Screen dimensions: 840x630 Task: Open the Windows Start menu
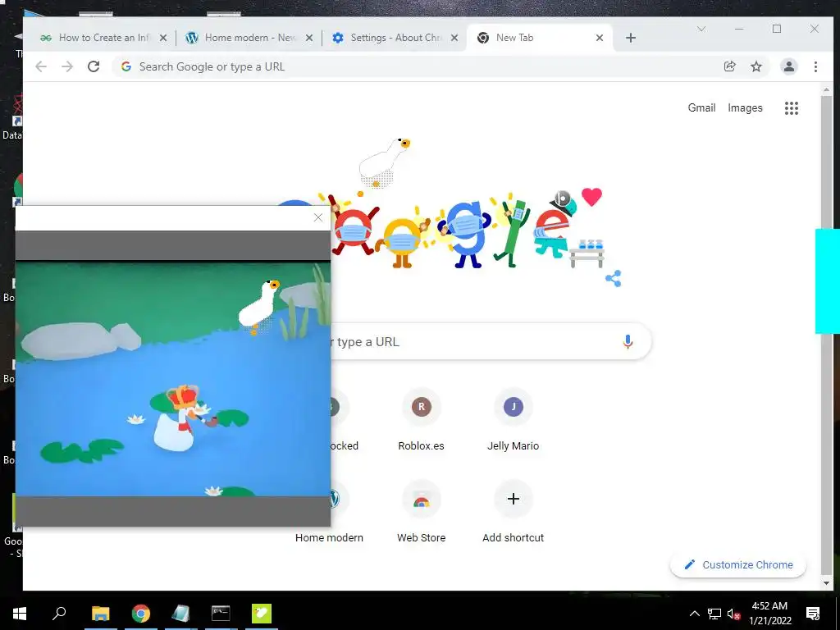[x=20, y=614]
